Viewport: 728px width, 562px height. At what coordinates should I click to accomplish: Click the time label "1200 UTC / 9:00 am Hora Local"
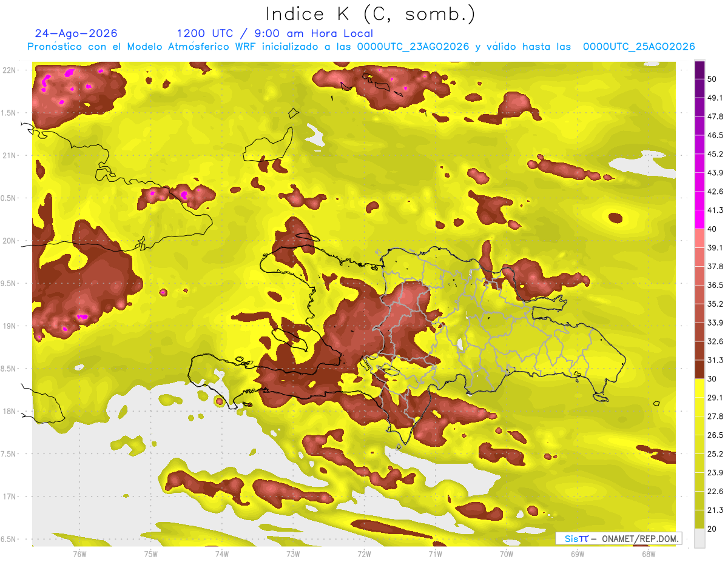click(275, 33)
